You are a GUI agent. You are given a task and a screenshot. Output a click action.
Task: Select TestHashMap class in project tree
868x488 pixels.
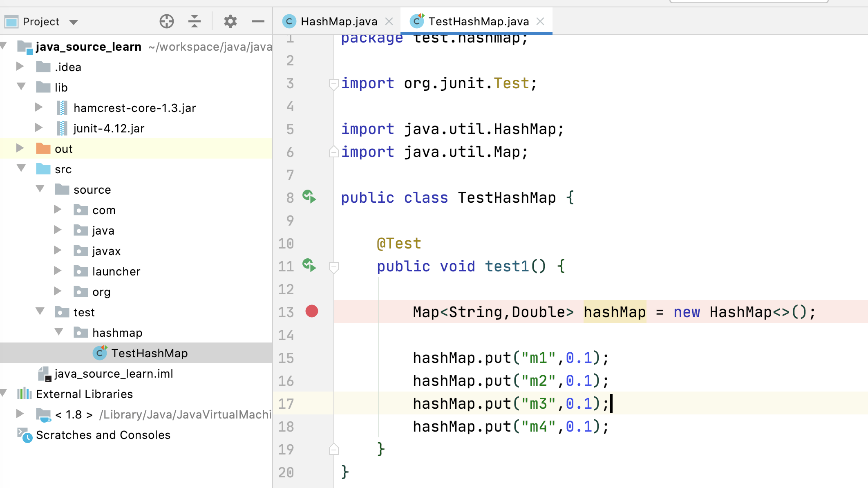point(149,353)
